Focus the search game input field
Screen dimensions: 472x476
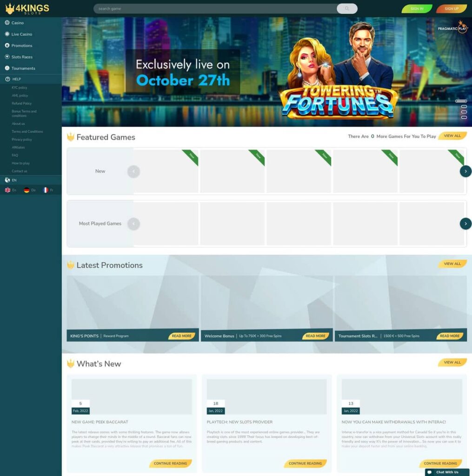[x=215, y=8]
